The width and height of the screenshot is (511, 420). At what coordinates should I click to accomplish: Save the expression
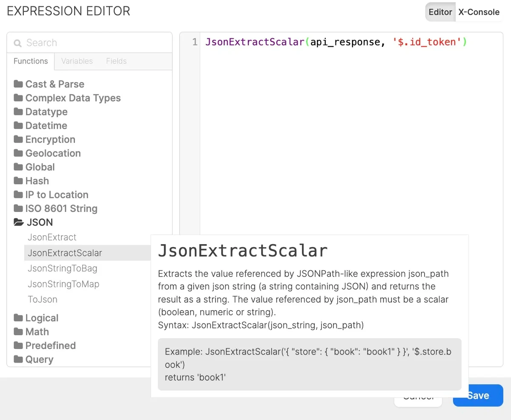[x=478, y=395]
